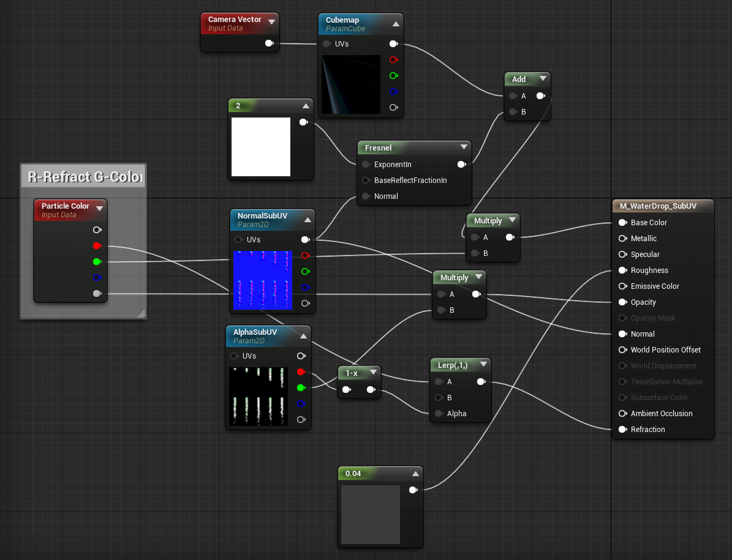Click Particle Color blue output pin
The image size is (732, 560).
click(96, 278)
